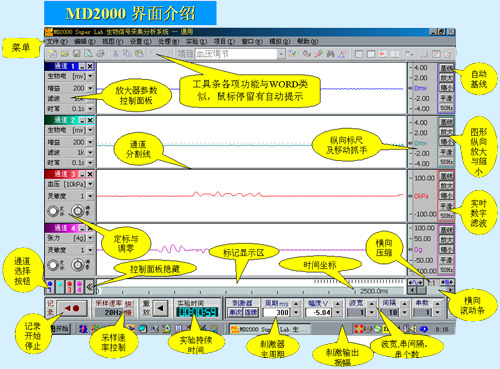500x369 pixels.
Task: Start recording with the 记录 record button
Action: point(72,308)
